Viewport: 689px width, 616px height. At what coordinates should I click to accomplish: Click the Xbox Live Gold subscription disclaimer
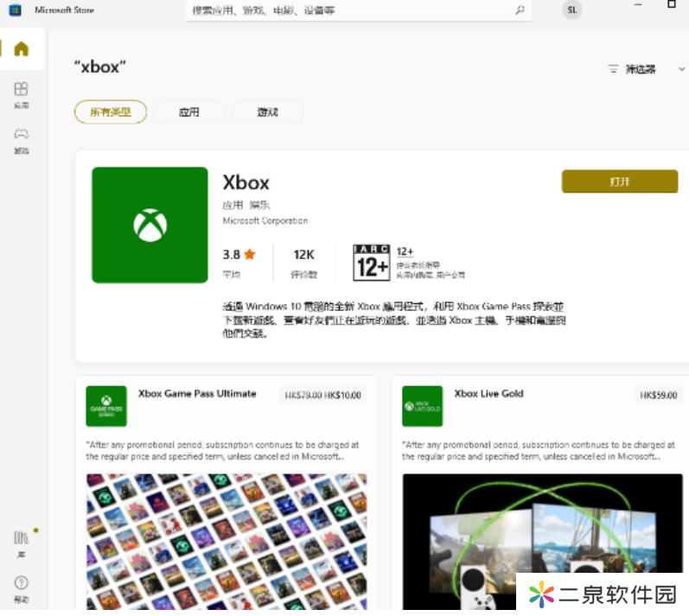(x=538, y=450)
